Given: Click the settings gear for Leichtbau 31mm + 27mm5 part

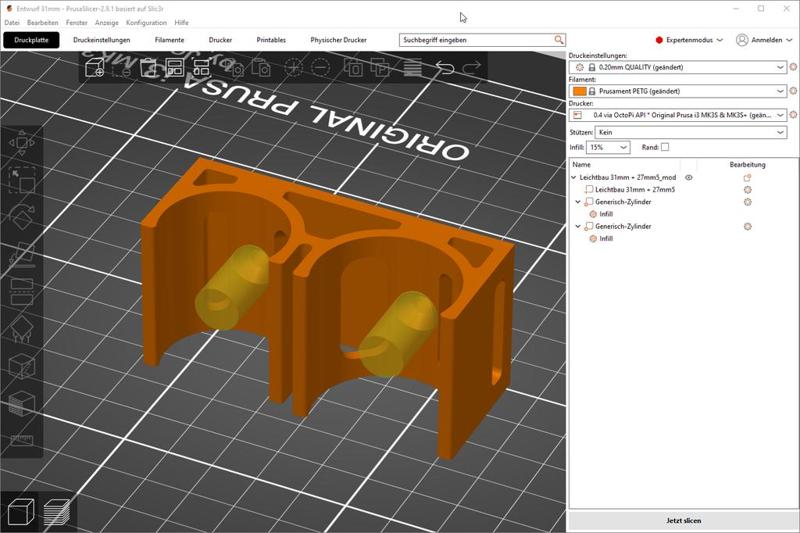Looking at the screenshot, I should [x=747, y=190].
